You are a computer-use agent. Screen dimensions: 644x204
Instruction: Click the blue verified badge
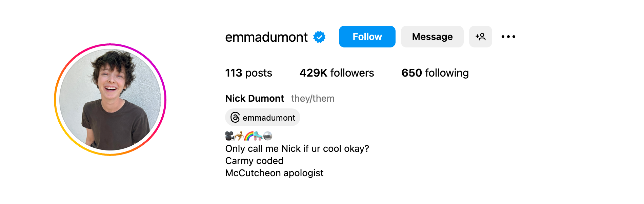(319, 37)
